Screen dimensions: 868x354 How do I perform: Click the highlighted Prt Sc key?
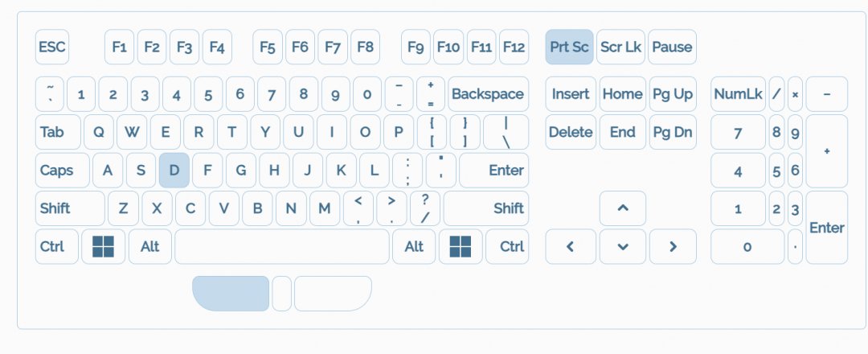pyautogui.click(x=569, y=47)
